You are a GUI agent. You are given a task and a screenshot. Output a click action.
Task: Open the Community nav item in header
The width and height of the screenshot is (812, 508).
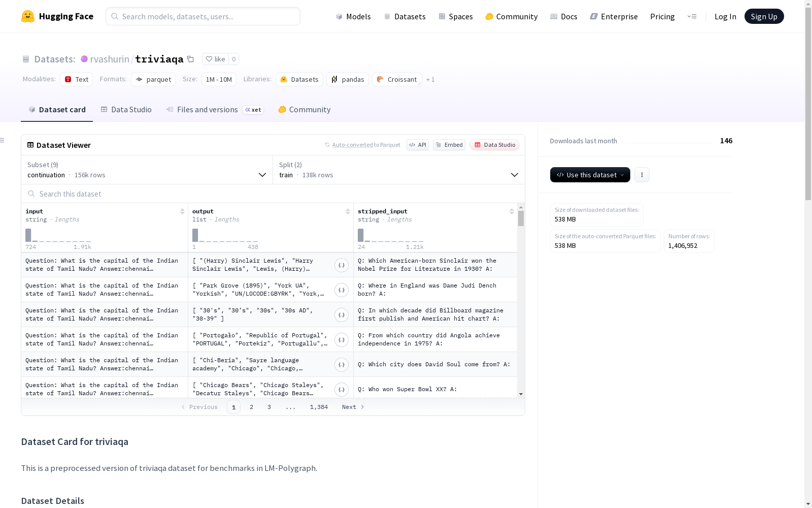[512, 16]
